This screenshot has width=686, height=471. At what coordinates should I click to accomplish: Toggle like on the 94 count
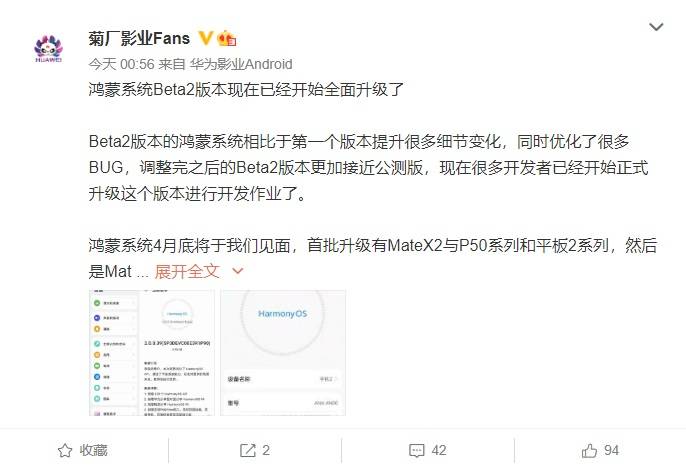point(611,450)
